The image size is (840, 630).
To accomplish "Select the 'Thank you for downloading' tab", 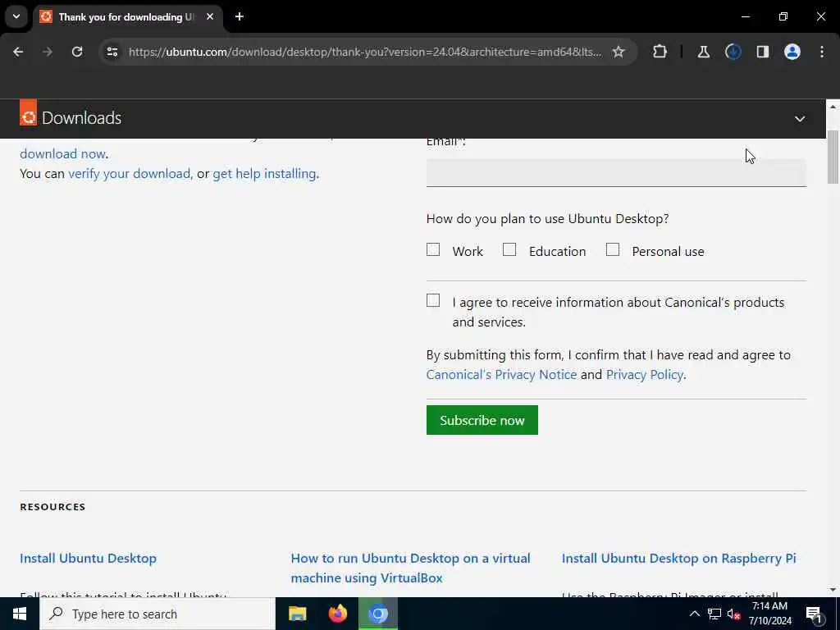I will 127,16.
